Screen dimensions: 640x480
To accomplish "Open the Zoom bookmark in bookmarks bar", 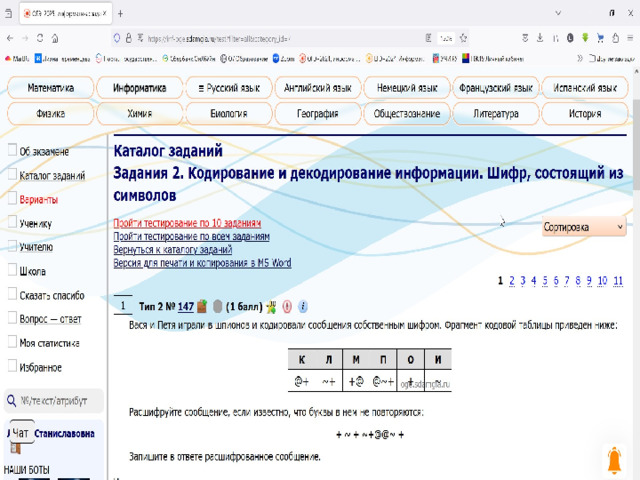I will click(x=283, y=58).
